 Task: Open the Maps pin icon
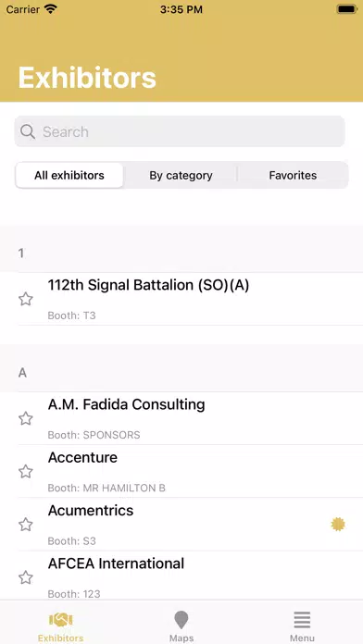[181, 620]
